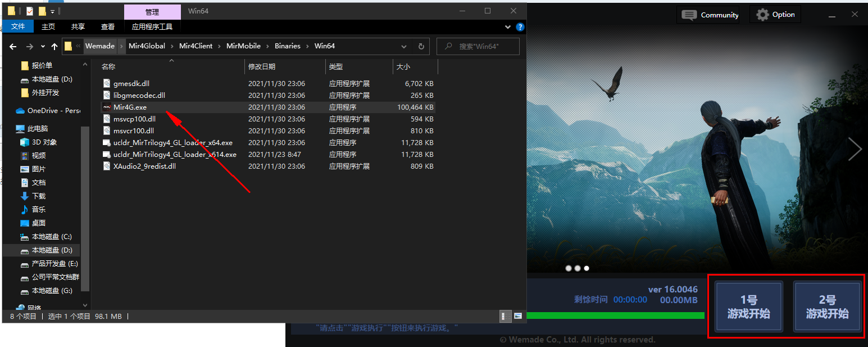Click the 音乐 music note icon
Screen dimensions: 868x347
25,210
